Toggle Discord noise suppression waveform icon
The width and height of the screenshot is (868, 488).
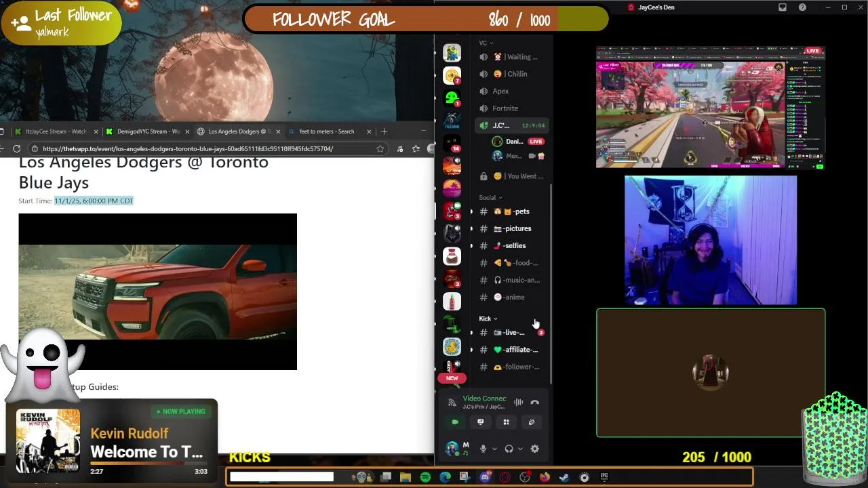click(518, 402)
